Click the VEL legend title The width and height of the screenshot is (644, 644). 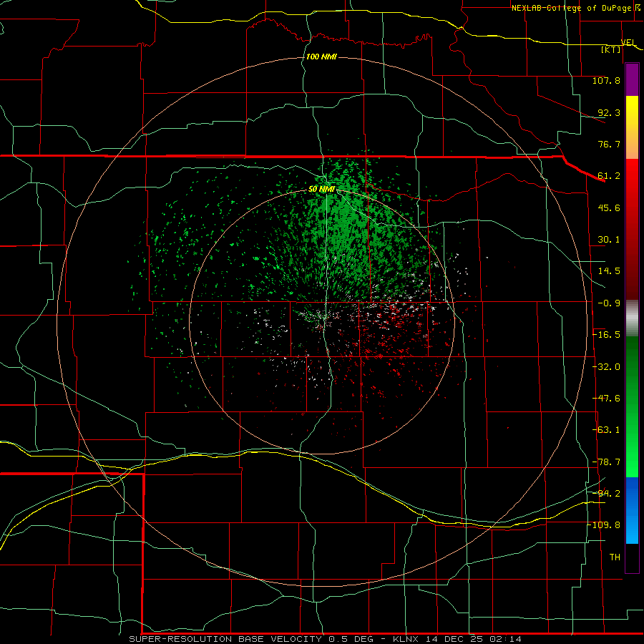[x=628, y=42]
